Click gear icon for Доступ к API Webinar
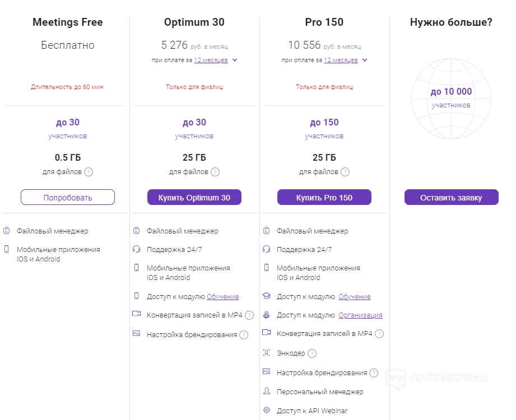Screen dimensions: 516x420 click(266, 410)
